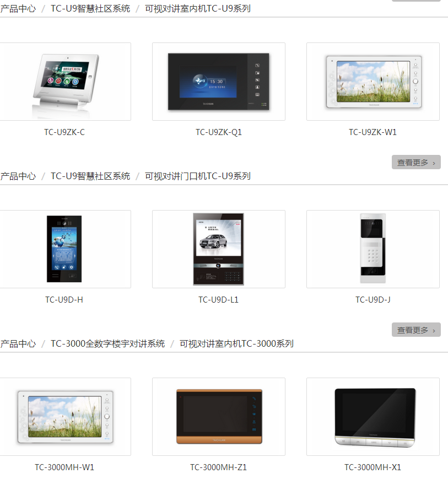Select the TC-3000MH-X1 black monitor image

tap(373, 417)
